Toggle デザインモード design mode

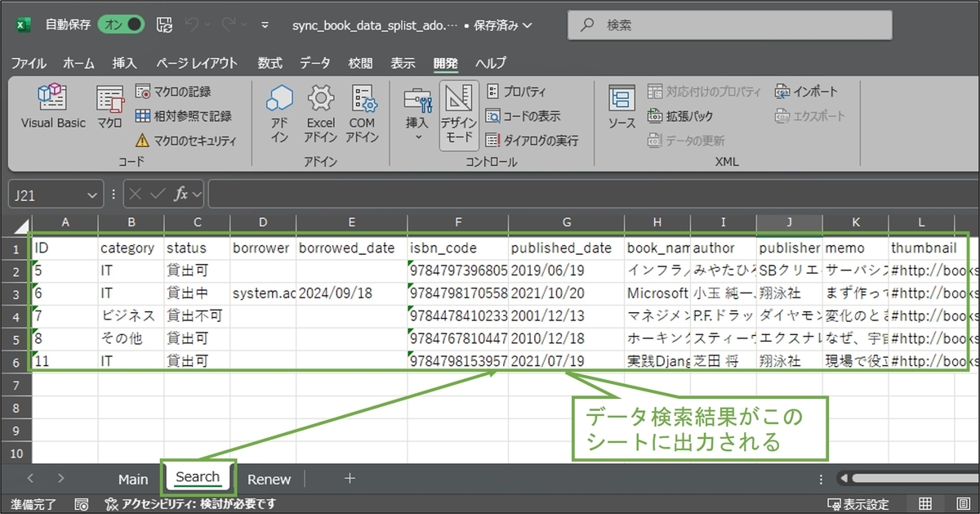coord(459,114)
